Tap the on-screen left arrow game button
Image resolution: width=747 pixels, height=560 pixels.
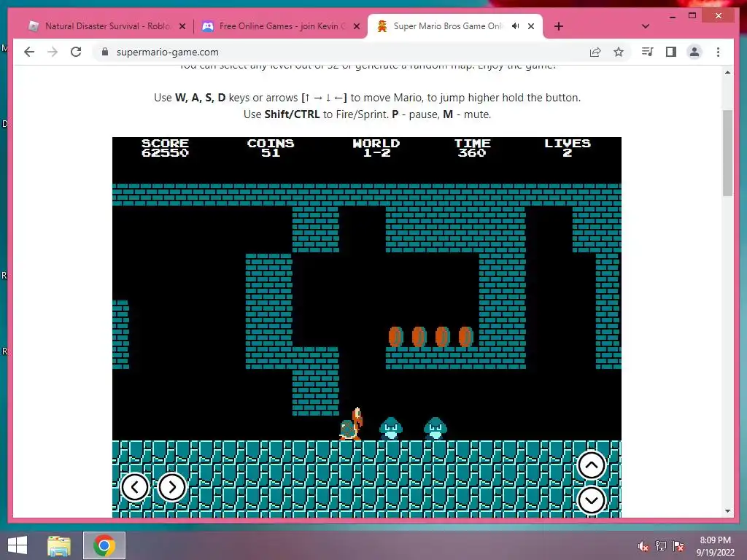pyautogui.click(x=135, y=487)
